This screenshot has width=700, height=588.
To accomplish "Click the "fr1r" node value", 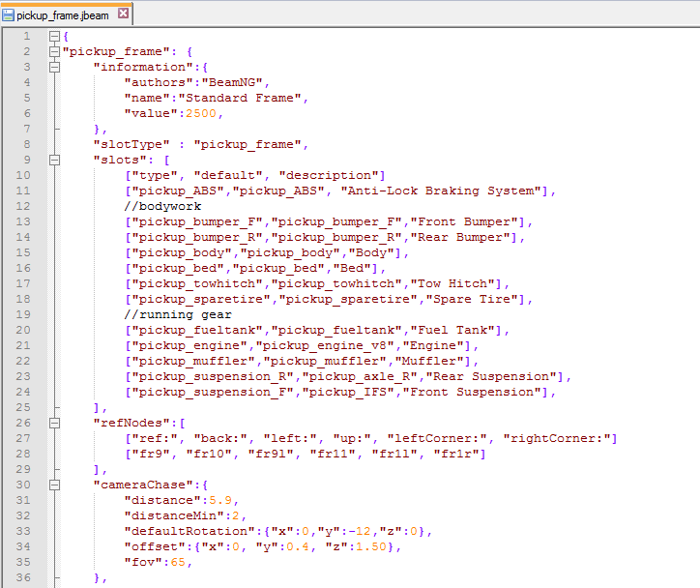I will tap(455, 455).
